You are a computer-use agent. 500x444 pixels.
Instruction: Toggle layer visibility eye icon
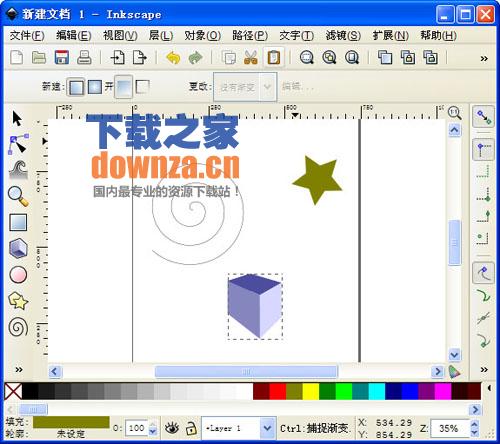point(172,428)
